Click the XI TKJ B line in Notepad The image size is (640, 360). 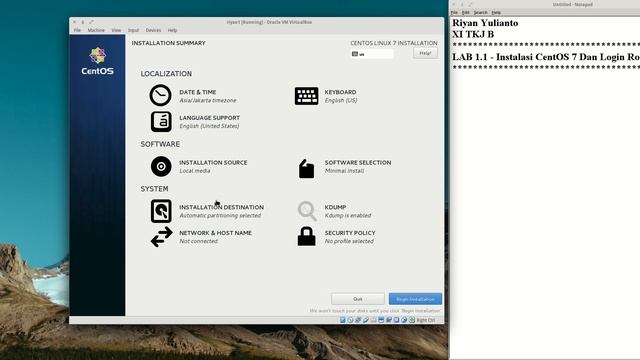pyautogui.click(x=473, y=34)
